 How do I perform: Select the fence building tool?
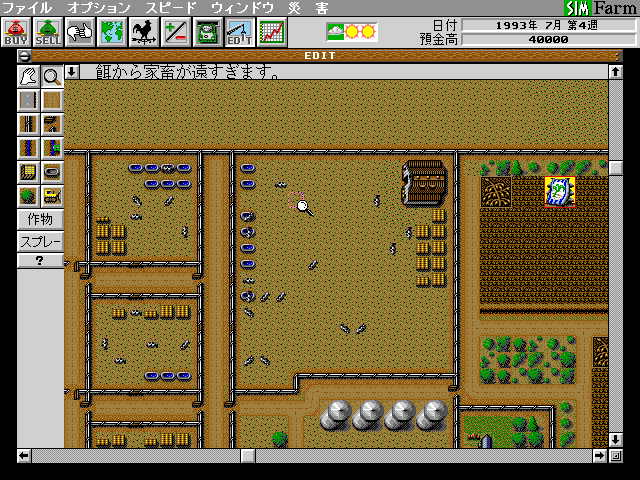[28, 124]
